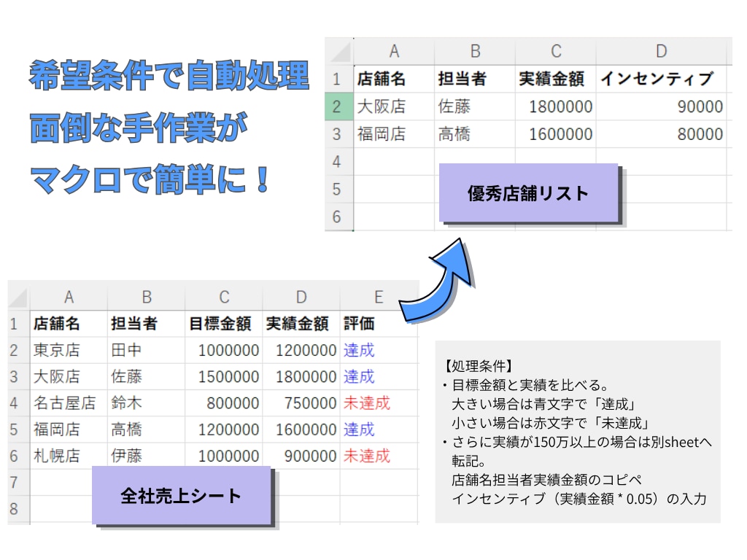747x560 pixels.
Task: Click the インセンティブ header cell
Action: coord(661,79)
